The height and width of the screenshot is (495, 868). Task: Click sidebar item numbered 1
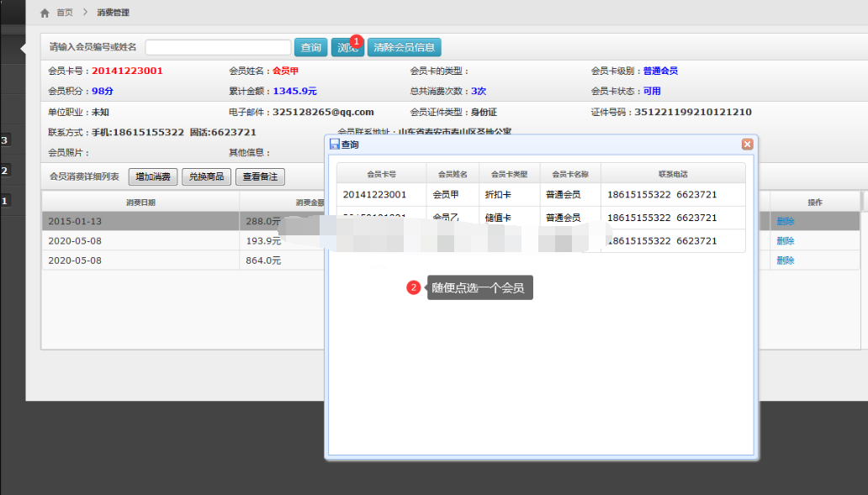4,201
